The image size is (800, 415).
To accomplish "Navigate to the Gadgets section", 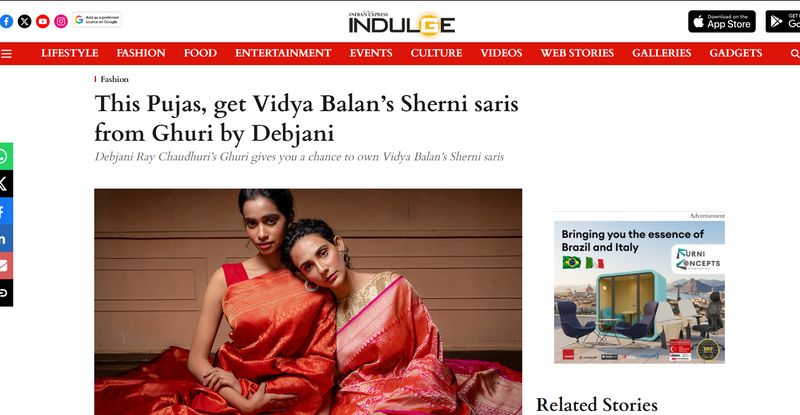I will pos(736,53).
